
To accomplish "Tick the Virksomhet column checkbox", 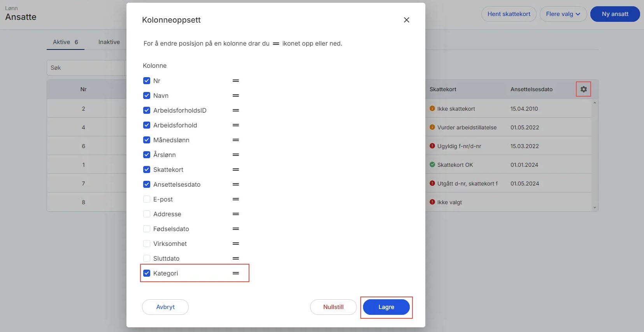I will (x=147, y=244).
